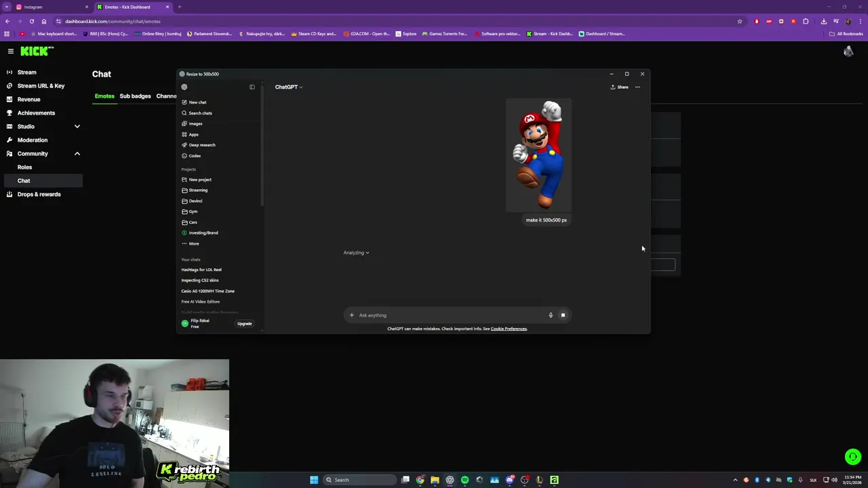Open Search chats in ChatGPT
The width and height of the screenshot is (868, 488).
click(197, 113)
